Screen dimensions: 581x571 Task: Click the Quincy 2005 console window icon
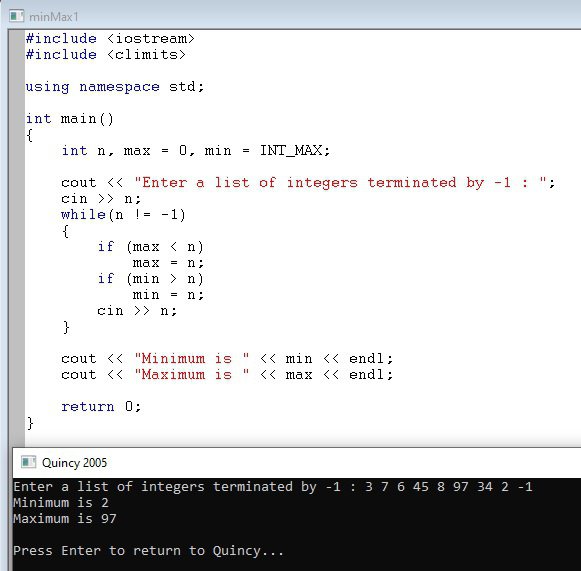(x=29, y=462)
